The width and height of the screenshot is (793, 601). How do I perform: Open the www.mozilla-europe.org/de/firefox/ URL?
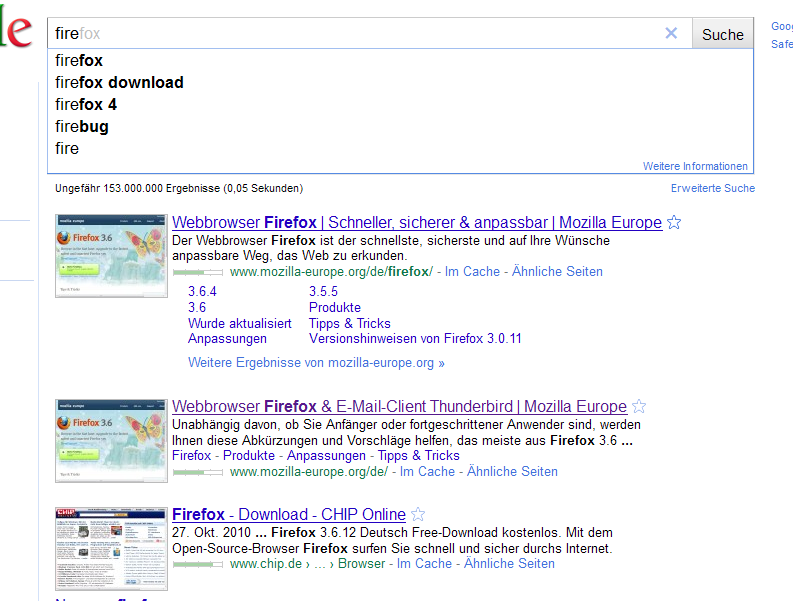click(x=331, y=272)
